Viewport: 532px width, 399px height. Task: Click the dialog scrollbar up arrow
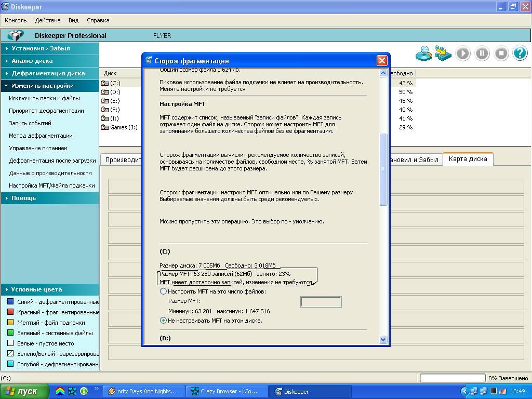pos(383,73)
